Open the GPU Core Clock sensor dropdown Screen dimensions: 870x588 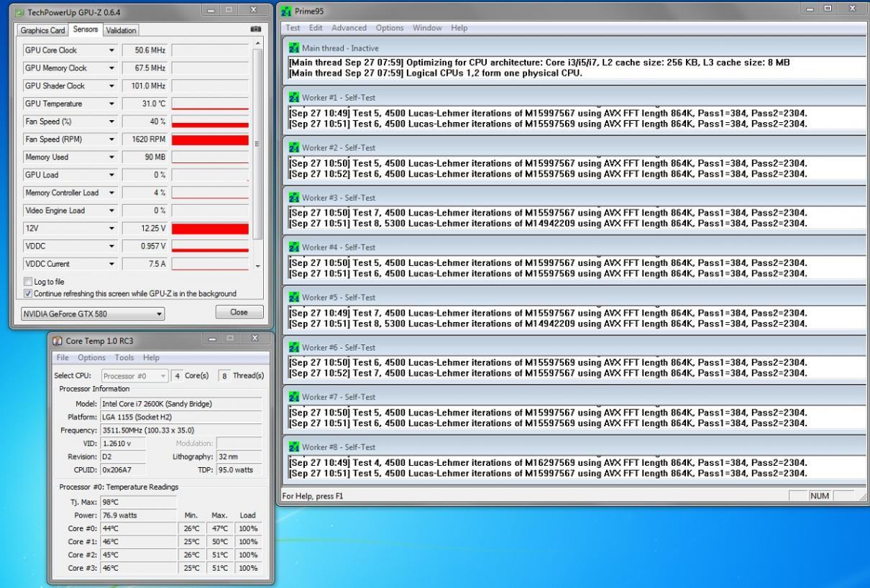111,50
